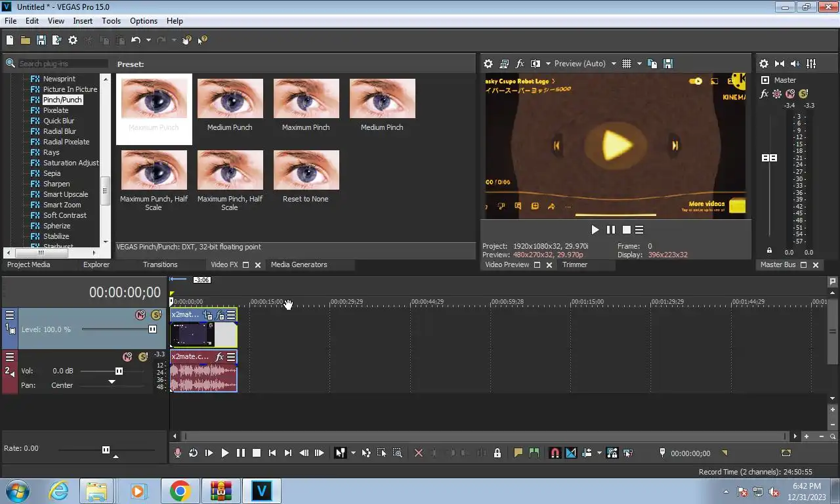The height and width of the screenshot is (504, 840).
Task: Toggle Master bus fader lock icon
Action: [769, 251]
